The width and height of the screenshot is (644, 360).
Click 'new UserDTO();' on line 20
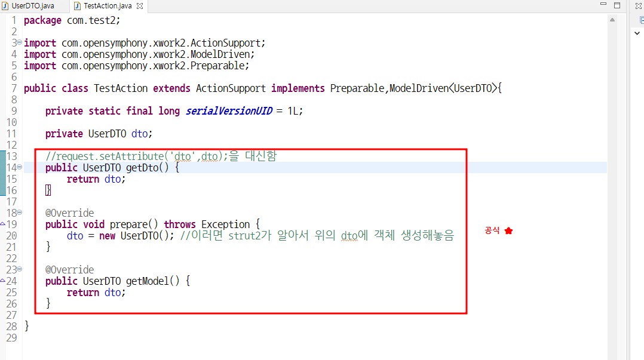click(136, 236)
